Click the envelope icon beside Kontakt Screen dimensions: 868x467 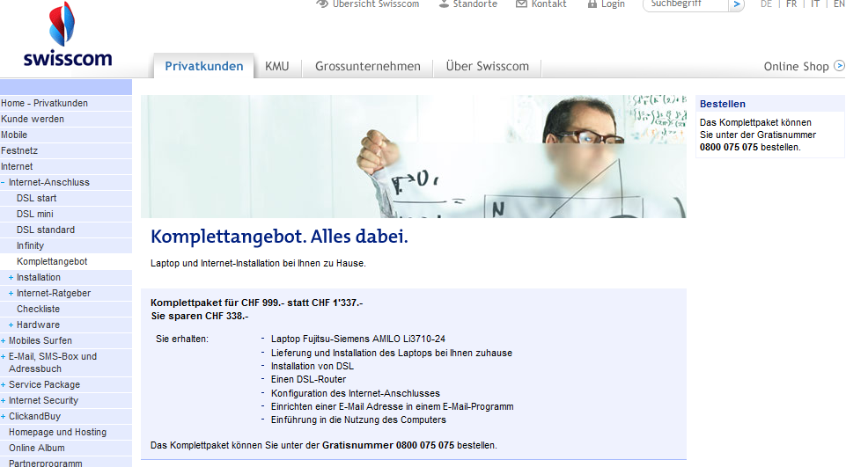pos(521,4)
